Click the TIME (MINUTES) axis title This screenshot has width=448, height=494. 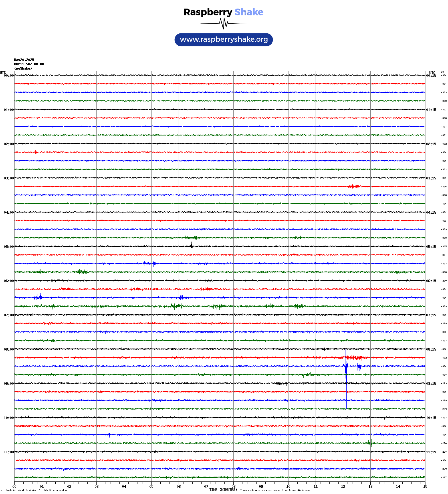223,490
